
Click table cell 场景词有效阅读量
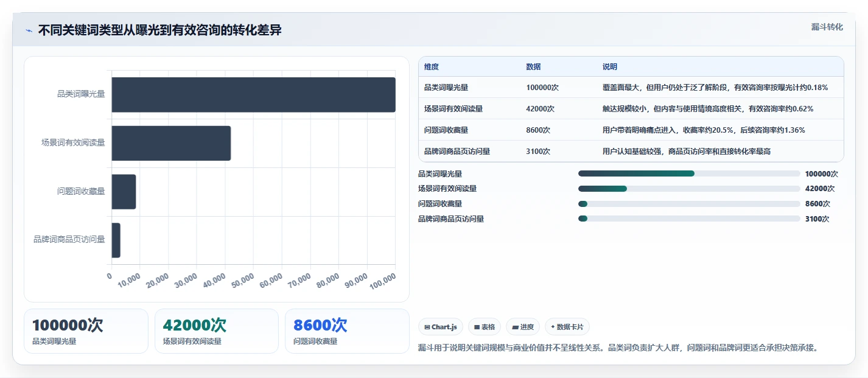[x=453, y=108]
